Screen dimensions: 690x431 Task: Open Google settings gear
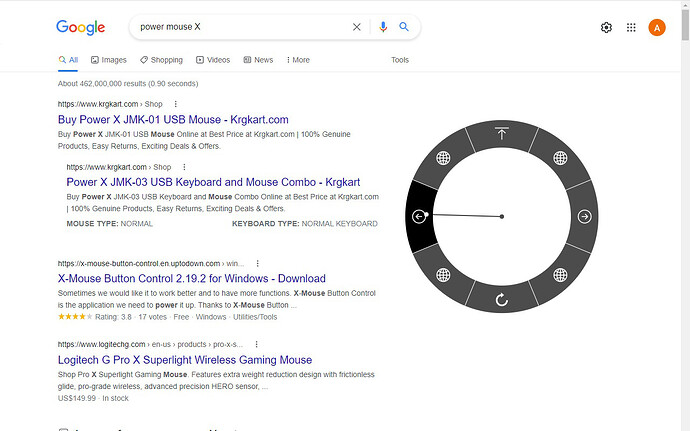tap(606, 28)
